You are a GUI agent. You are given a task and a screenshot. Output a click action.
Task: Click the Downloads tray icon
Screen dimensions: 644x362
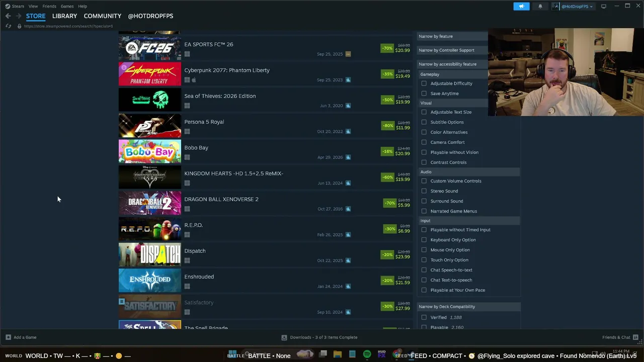pos(284,337)
